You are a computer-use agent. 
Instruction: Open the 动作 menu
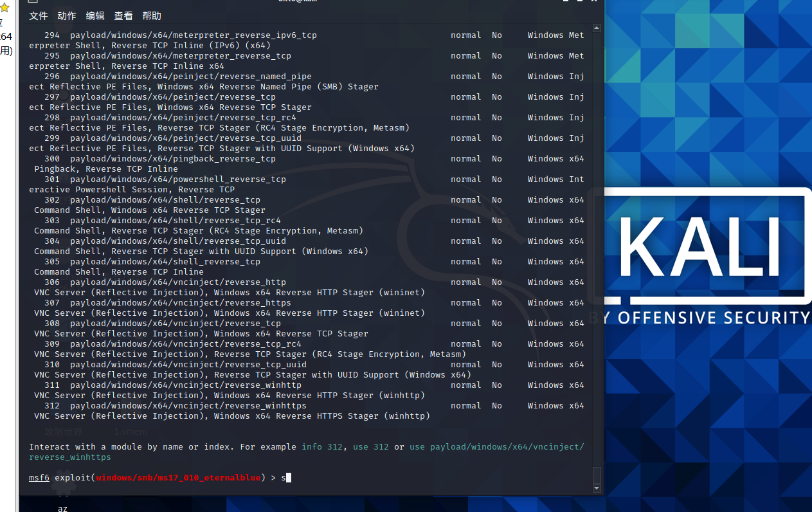coord(67,16)
